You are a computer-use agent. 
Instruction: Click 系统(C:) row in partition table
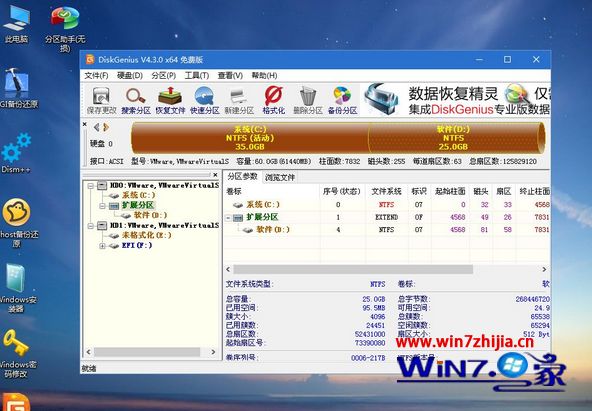click(x=387, y=205)
